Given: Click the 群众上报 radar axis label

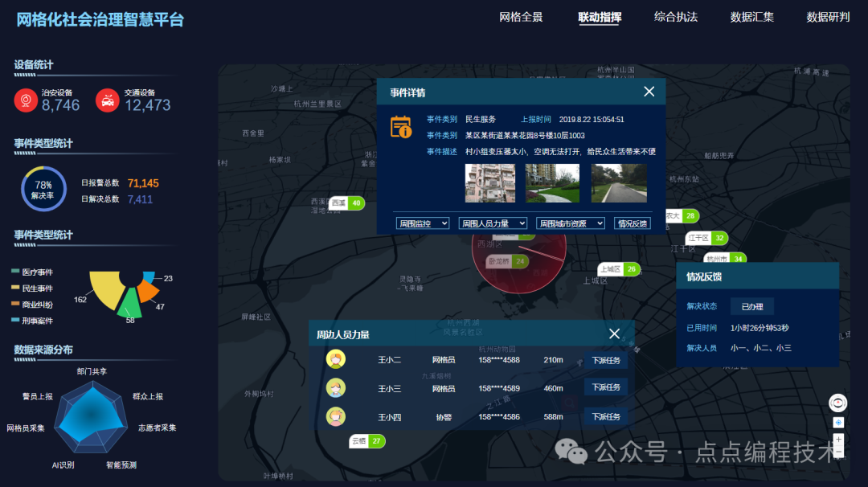Looking at the screenshot, I should pos(148,396).
